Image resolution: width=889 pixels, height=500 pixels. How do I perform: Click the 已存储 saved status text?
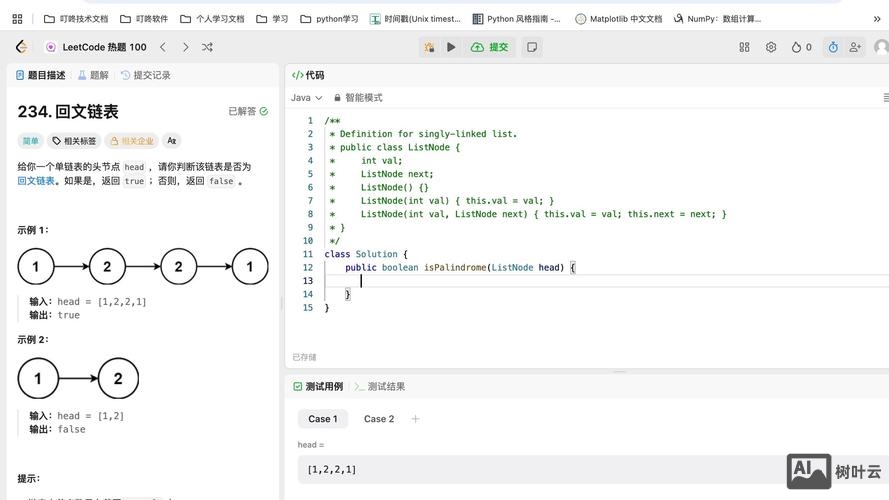tap(304, 357)
